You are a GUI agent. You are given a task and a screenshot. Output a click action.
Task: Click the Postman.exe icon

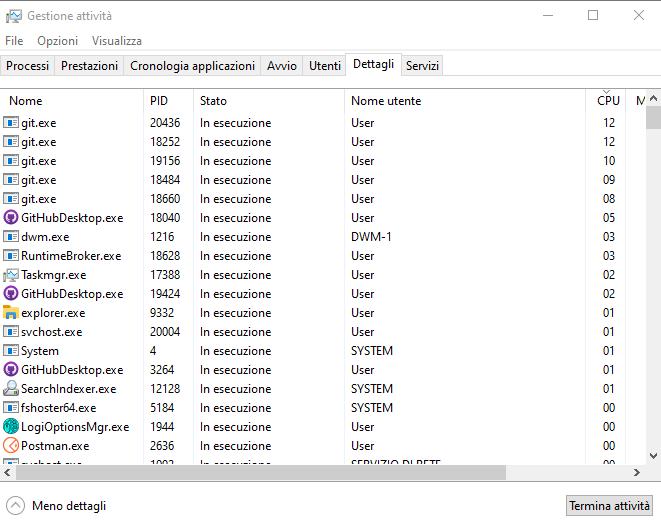click(11, 446)
